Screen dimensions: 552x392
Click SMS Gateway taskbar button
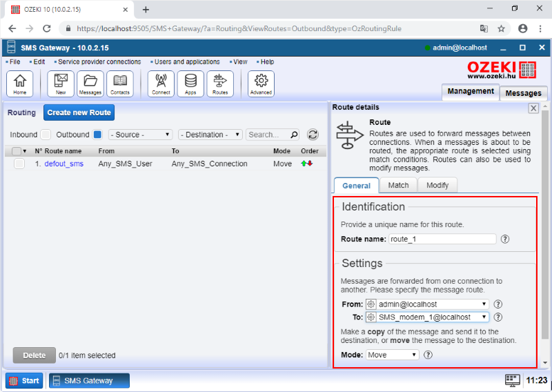[89, 380]
